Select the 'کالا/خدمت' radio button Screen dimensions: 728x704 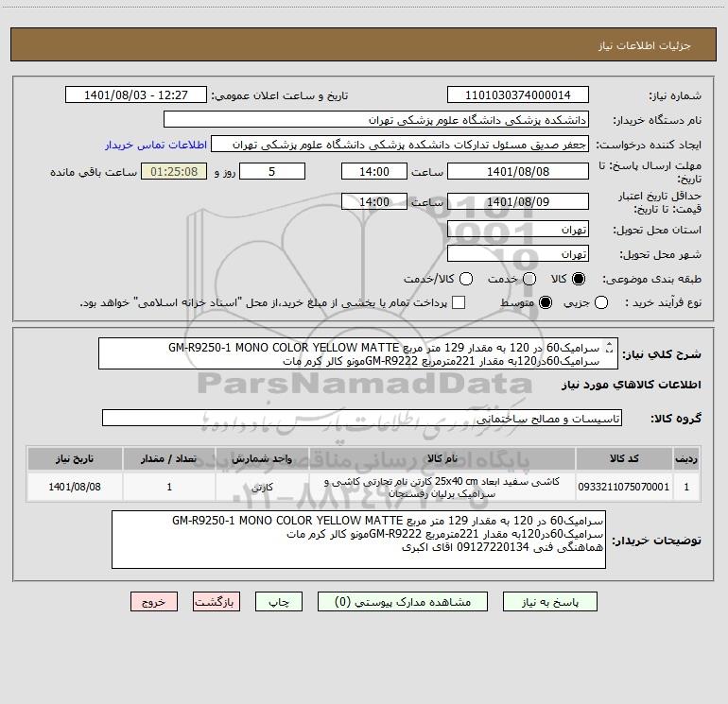[466, 279]
